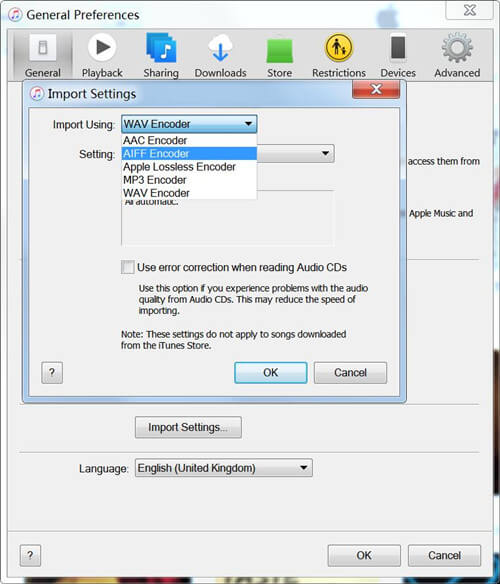The height and width of the screenshot is (584, 500).
Task: Choose AIFF Encoder from the list
Action: tap(189, 153)
